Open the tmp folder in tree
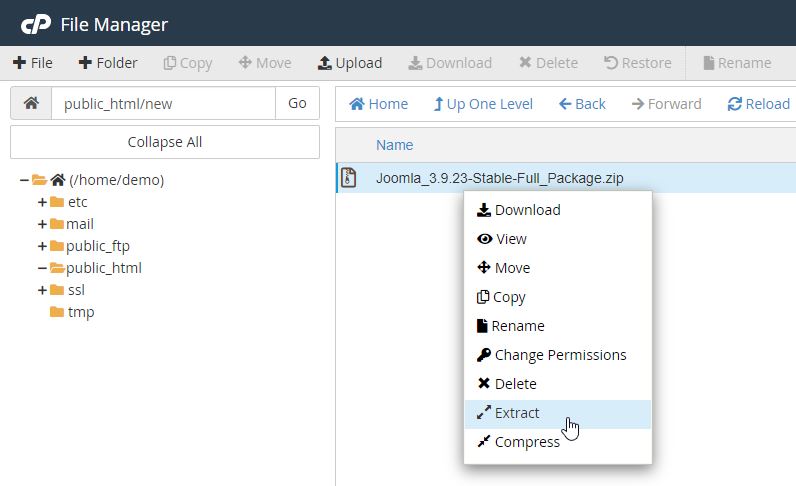This screenshot has width=796, height=486. pyautogui.click(x=80, y=312)
